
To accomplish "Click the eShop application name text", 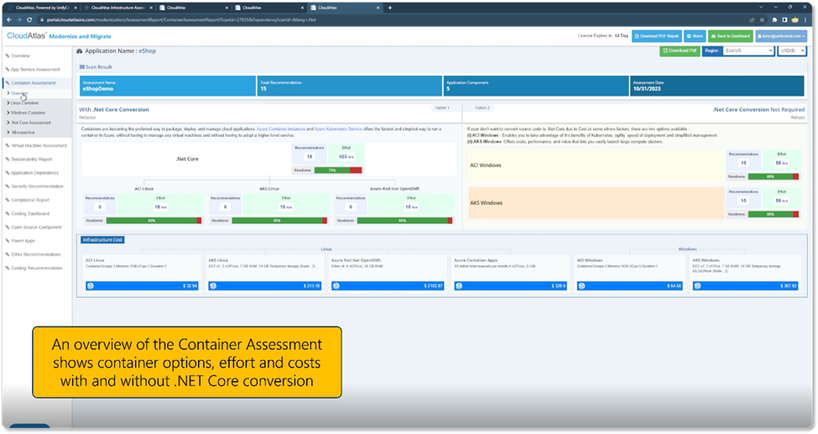I will (x=147, y=51).
